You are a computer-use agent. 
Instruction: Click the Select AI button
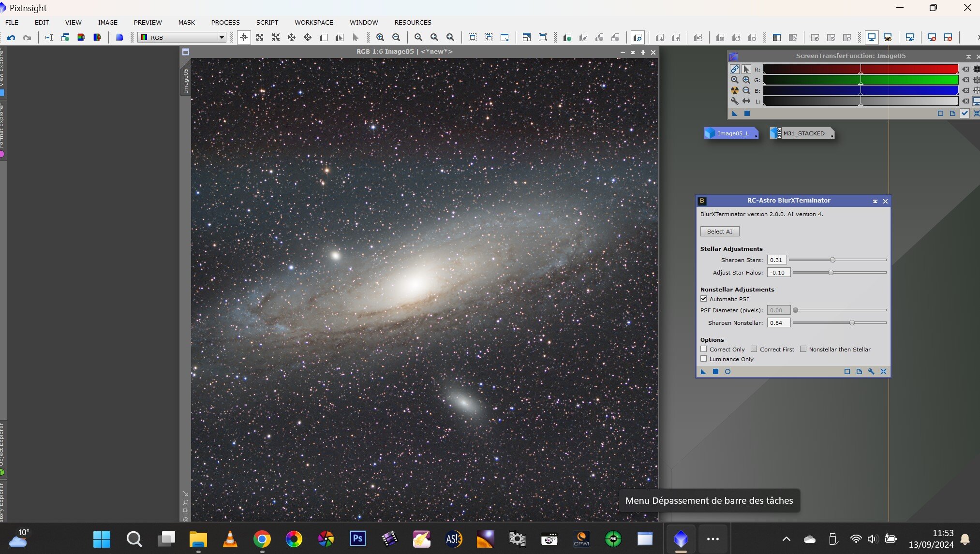[x=719, y=232]
